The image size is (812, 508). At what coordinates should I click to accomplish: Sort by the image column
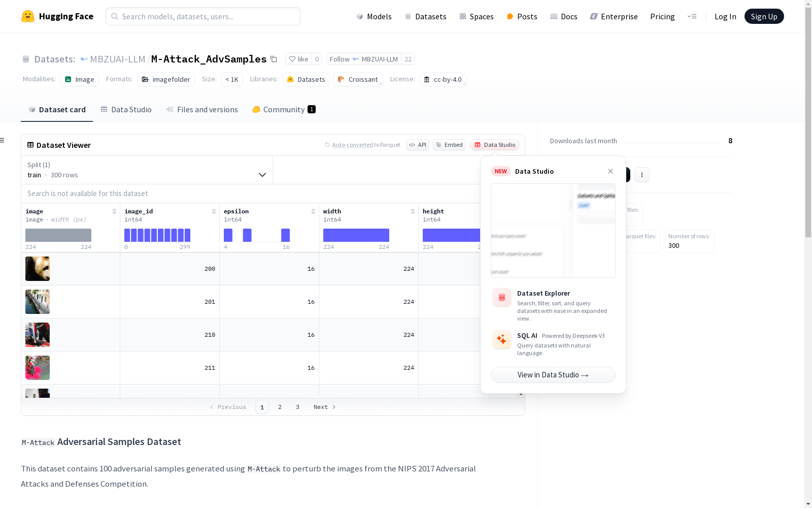pyautogui.click(x=114, y=211)
